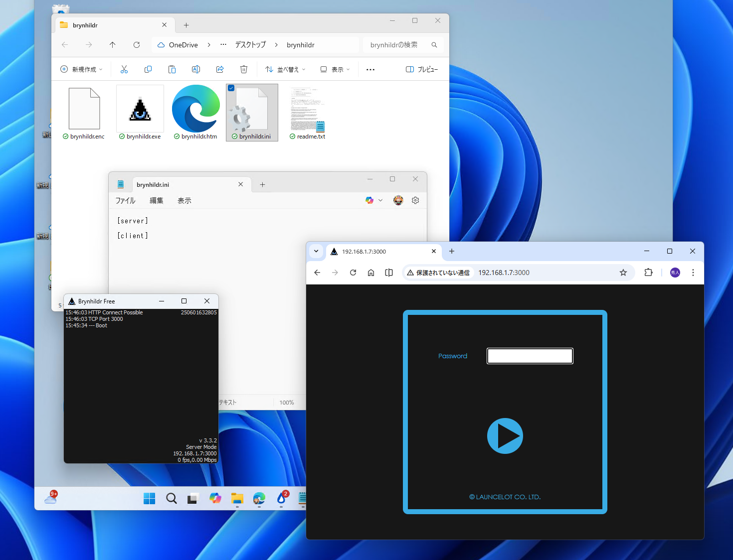Select the brynhildr.exe file

140,113
